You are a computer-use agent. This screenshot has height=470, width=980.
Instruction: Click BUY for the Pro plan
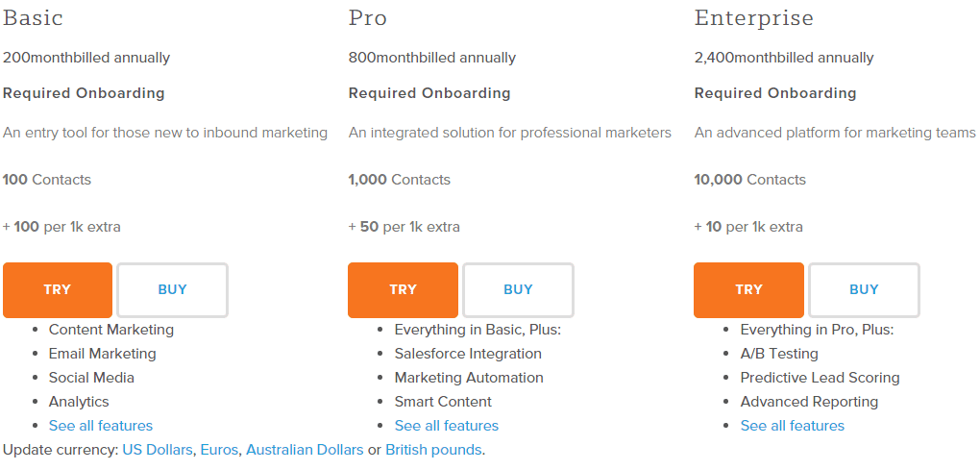tap(518, 289)
